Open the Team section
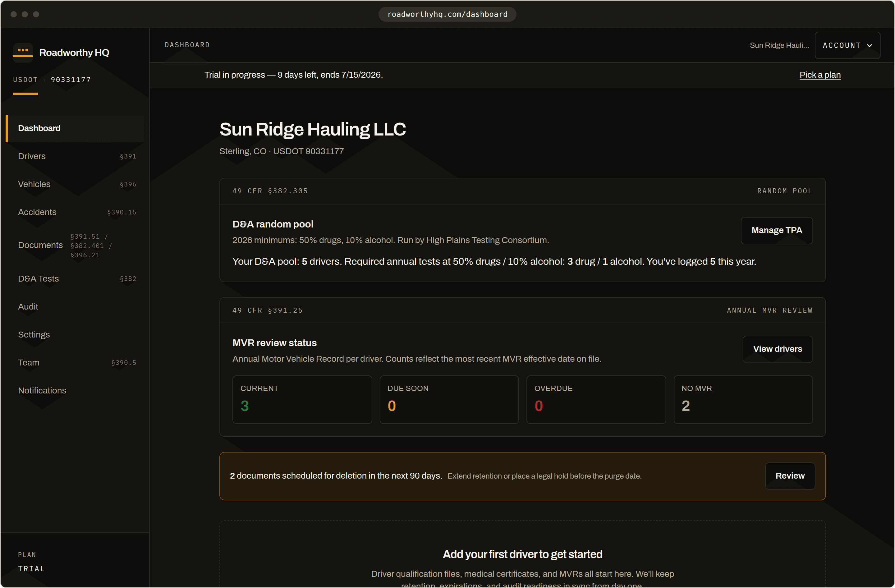 [x=75, y=363]
